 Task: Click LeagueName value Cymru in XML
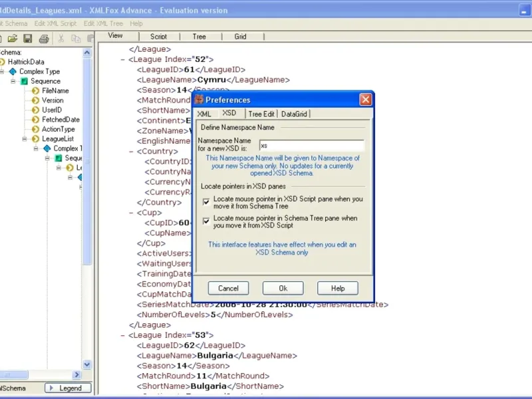pos(211,80)
